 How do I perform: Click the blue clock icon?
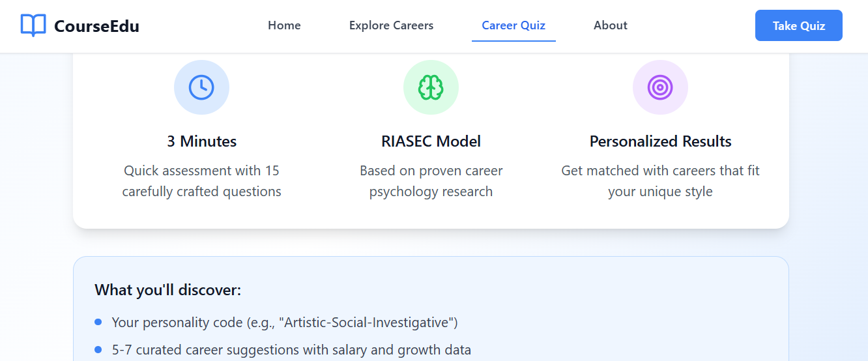click(x=201, y=87)
